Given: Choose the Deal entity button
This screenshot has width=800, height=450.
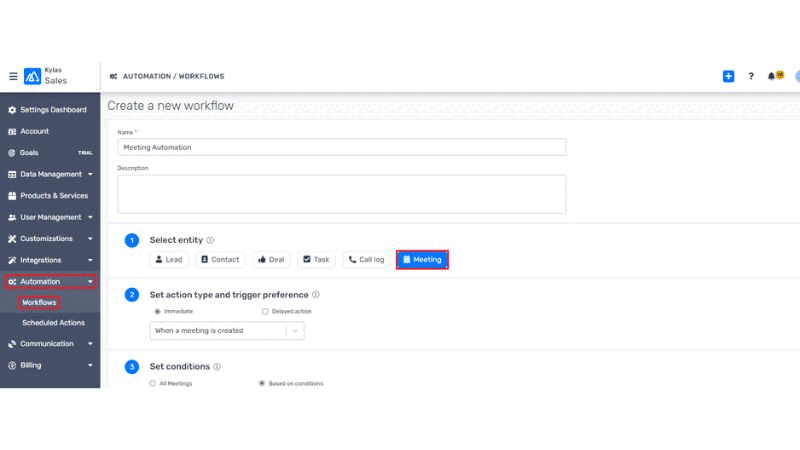Looking at the screenshot, I should (271, 259).
